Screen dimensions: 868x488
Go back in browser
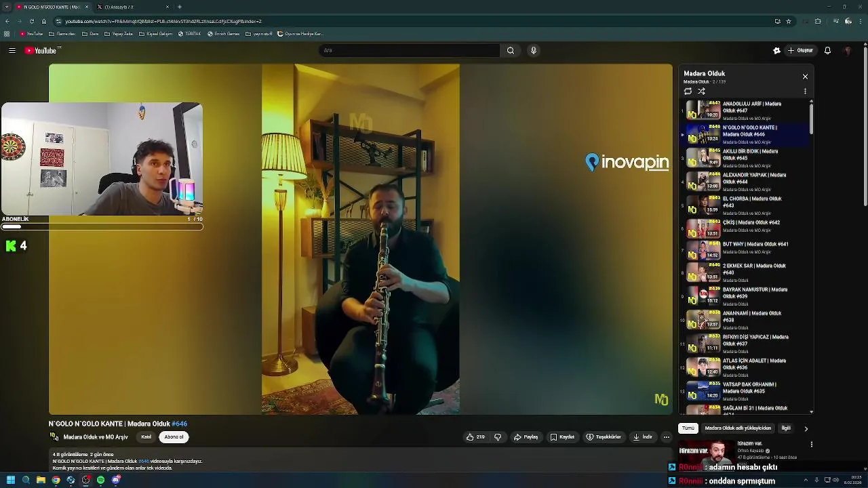click(x=7, y=21)
